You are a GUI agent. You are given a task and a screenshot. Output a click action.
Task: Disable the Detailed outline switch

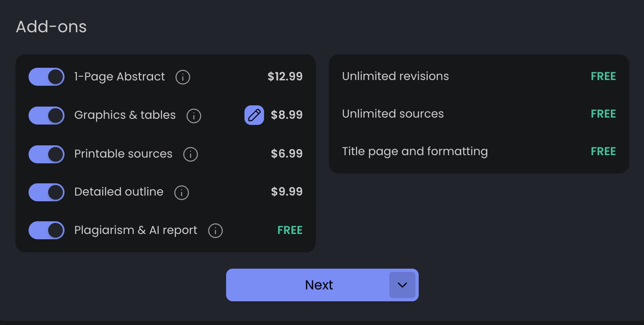pos(47,192)
